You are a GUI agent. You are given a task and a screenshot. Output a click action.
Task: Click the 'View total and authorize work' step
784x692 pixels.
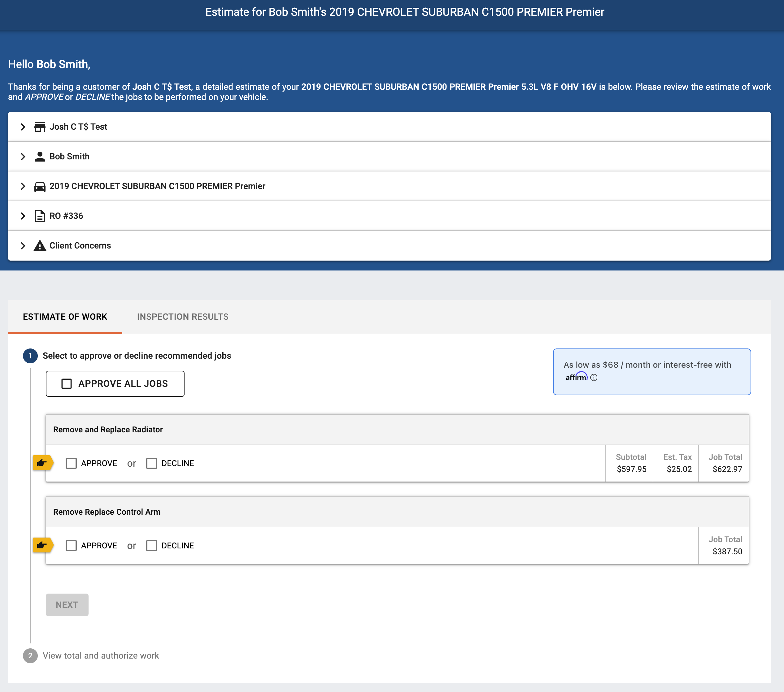coord(101,655)
